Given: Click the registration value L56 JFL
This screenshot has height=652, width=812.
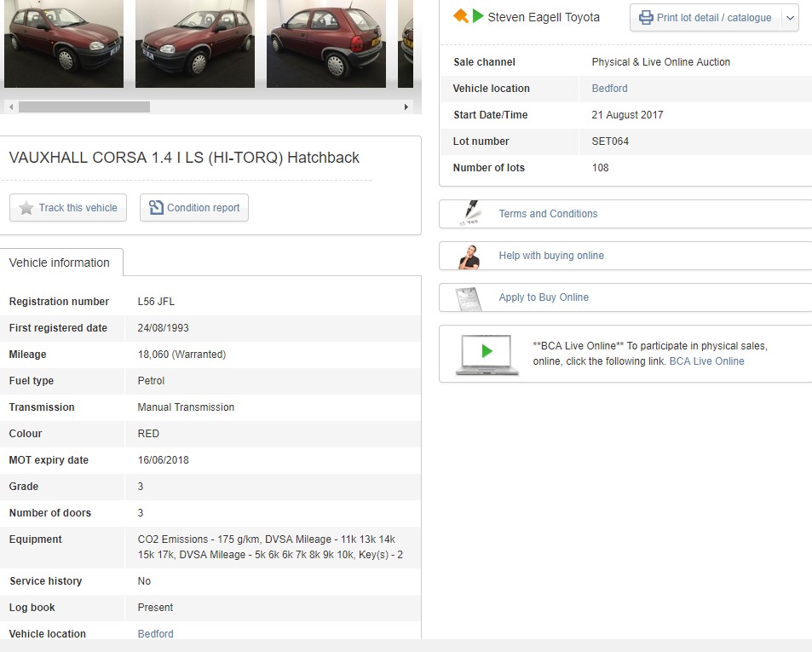Looking at the screenshot, I should click(x=156, y=302).
